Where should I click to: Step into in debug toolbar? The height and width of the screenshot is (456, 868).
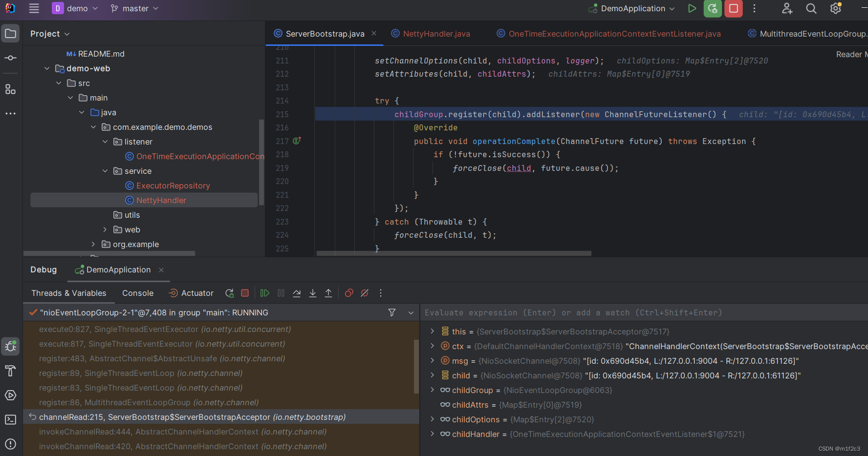[313, 293]
